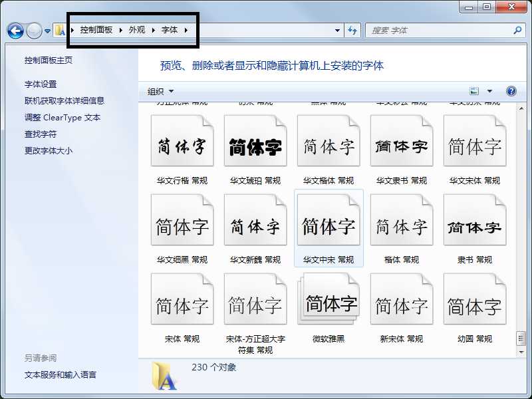Image resolution: width=532 pixels, height=399 pixels.
Task: Select the 华文中宋 常规 font icon
Action: (x=329, y=220)
